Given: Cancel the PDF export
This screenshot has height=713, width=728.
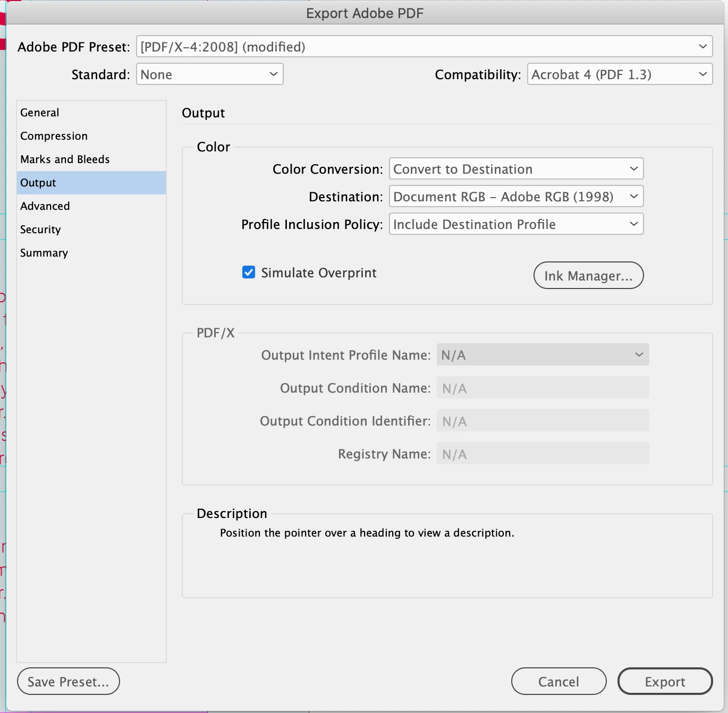Looking at the screenshot, I should (558, 681).
